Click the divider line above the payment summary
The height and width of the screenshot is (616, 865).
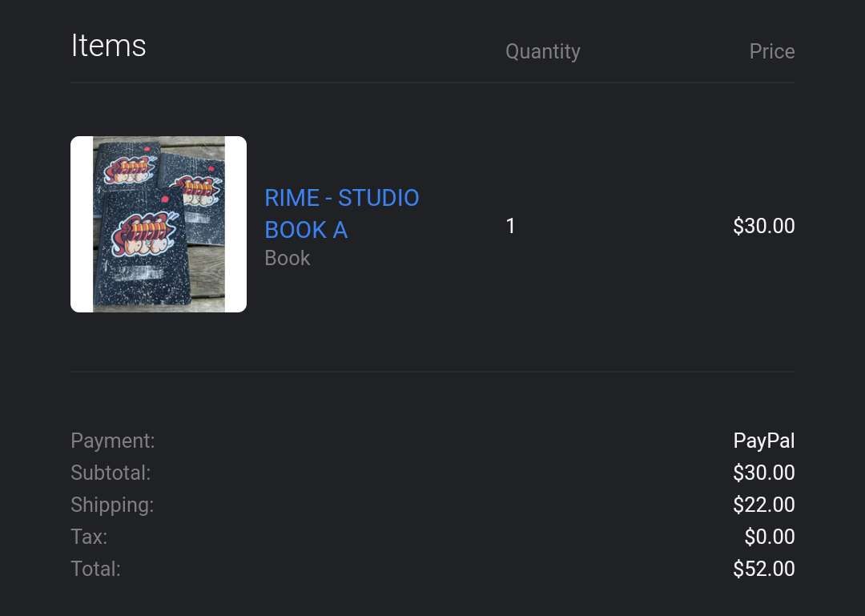click(432, 371)
